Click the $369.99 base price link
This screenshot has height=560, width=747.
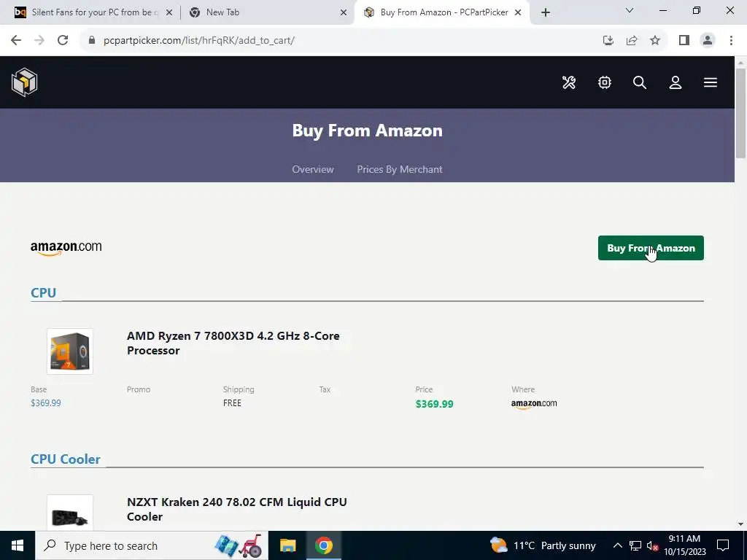[46, 402]
